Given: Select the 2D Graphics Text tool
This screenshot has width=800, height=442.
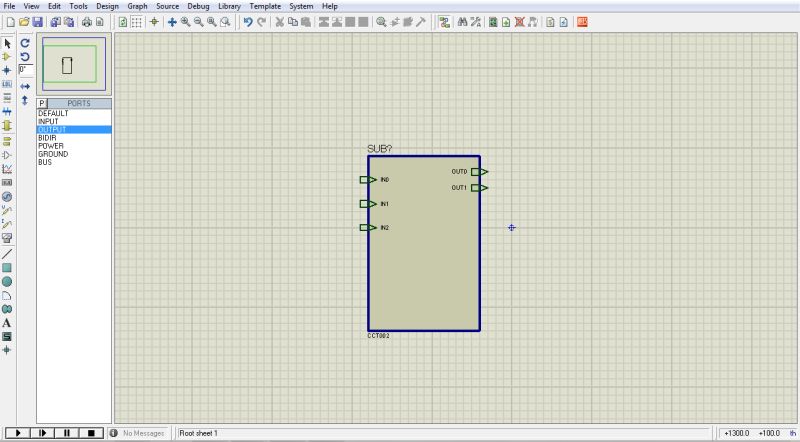Looking at the screenshot, I should pos(7,323).
